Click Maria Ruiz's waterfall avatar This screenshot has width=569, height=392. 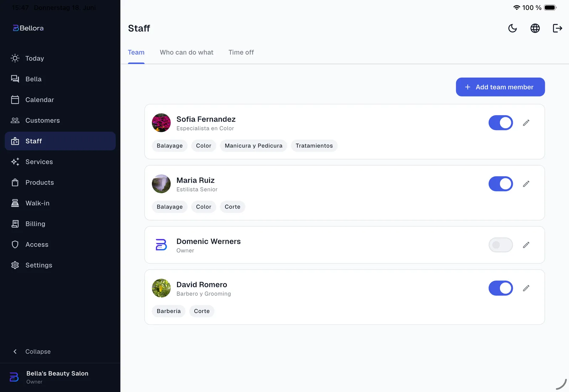coord(161,184)
